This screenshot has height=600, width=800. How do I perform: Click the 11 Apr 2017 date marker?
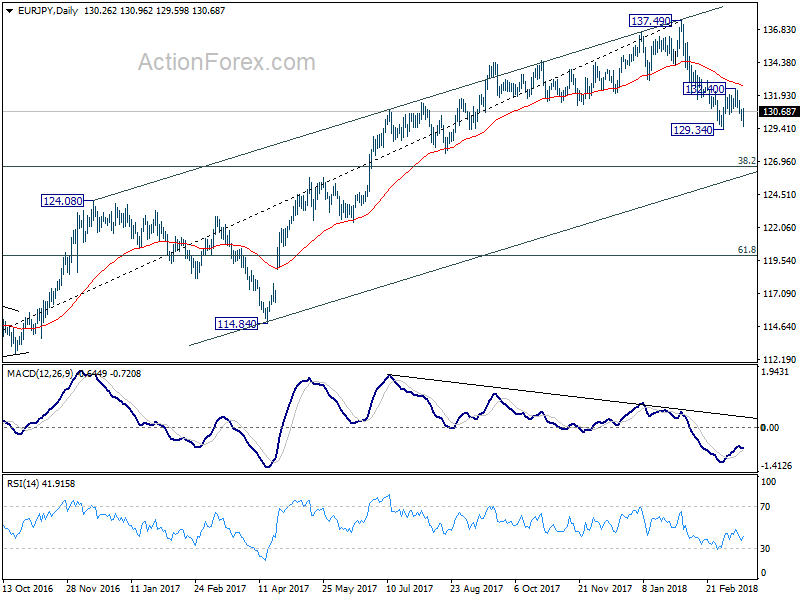(x=284, y=588)
